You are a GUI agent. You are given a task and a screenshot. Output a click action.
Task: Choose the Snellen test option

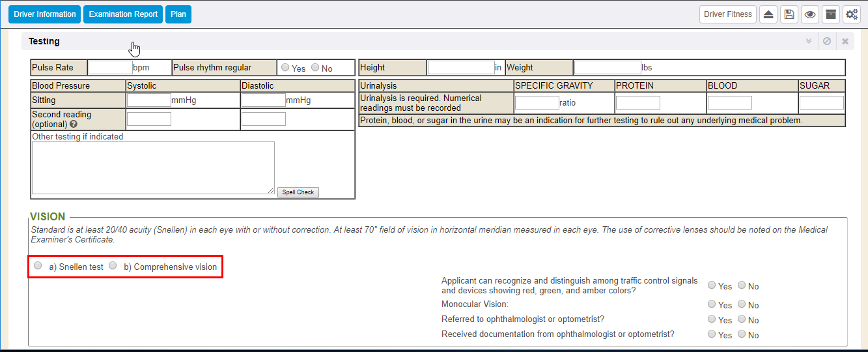pyautogui.click(x=38, y=266)
